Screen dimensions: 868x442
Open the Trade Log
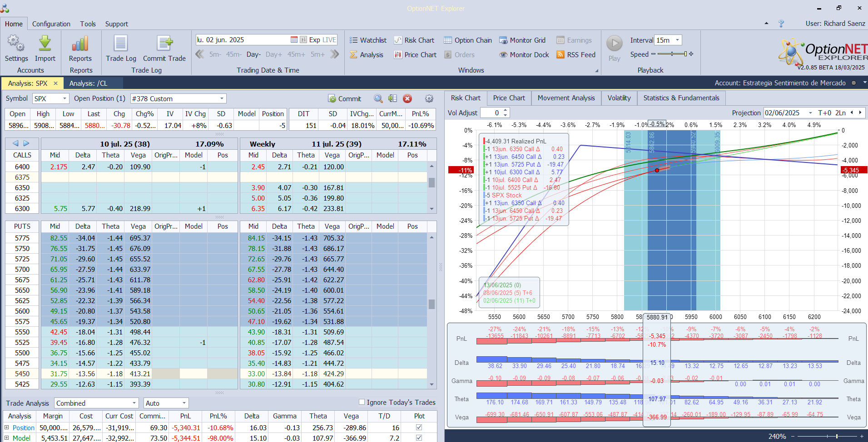click(x=121, y=48)
